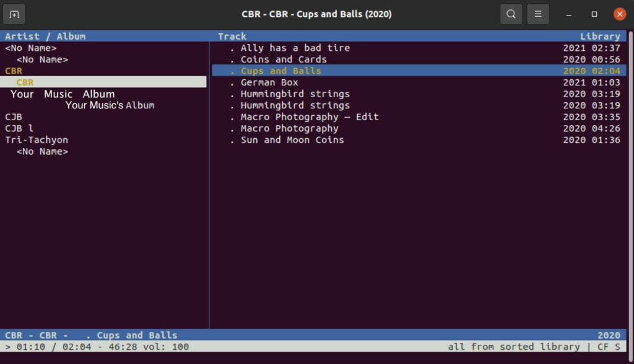The width and height of the screenshot is (634, 364).
Task: Click 'all from sorted library' status text
Action: [x=513, y=347]
